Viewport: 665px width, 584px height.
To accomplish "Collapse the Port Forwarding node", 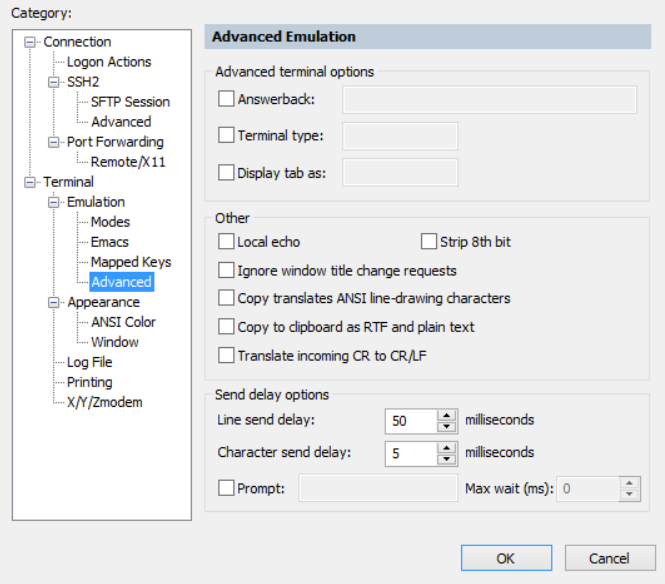I will 53,142.
